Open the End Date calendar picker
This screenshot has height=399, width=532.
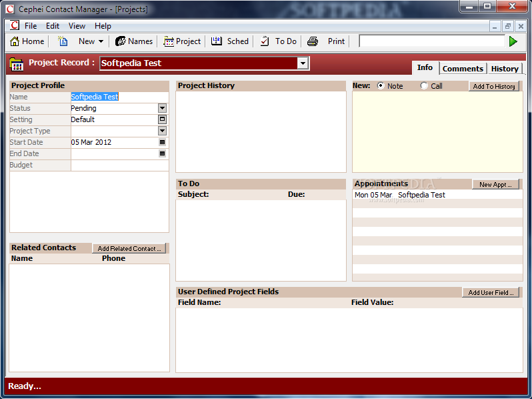tap(162, 153)
